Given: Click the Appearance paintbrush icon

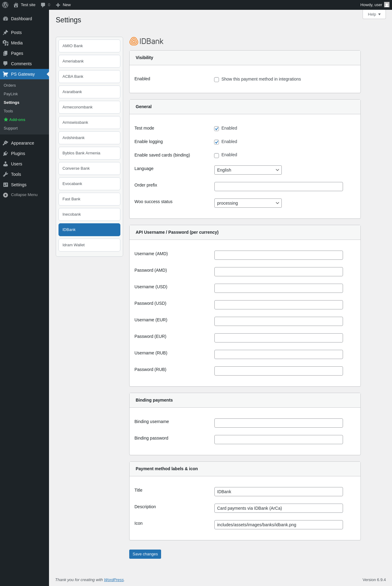Looking at the screenshot, I should 6,143.
